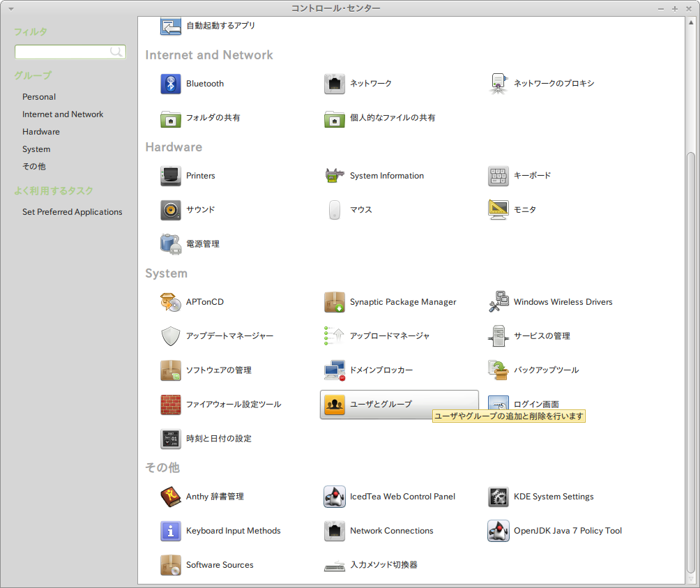Open Windows Wireless Drivers

click(498, 302)
